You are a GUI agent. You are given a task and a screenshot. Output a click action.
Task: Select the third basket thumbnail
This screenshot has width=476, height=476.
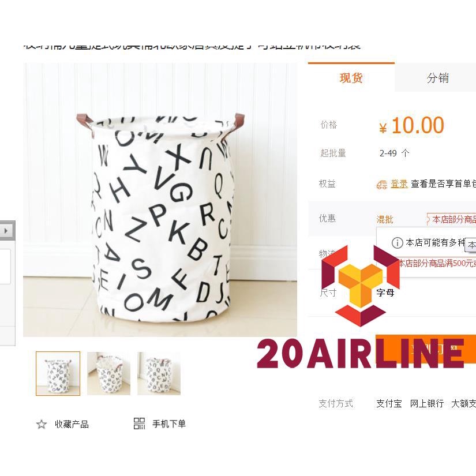(159, 373)
